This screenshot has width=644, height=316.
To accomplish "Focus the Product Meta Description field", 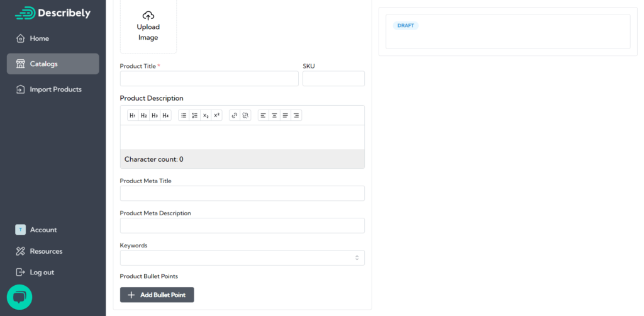I will 242,225.
